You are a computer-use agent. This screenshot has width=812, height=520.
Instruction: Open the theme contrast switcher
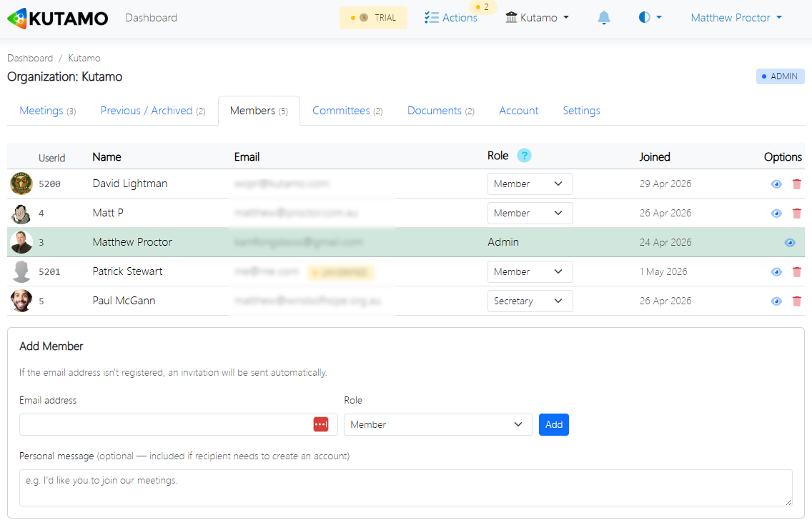[650, 18]
